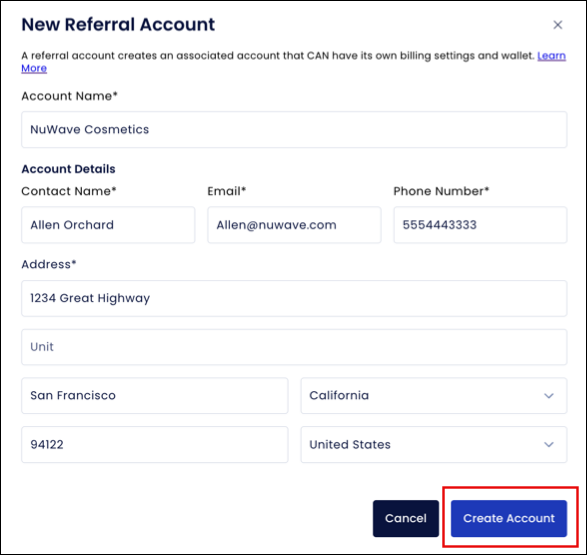Open the Learn More link
The image size is (587, 555).
[x=551, y=56]
